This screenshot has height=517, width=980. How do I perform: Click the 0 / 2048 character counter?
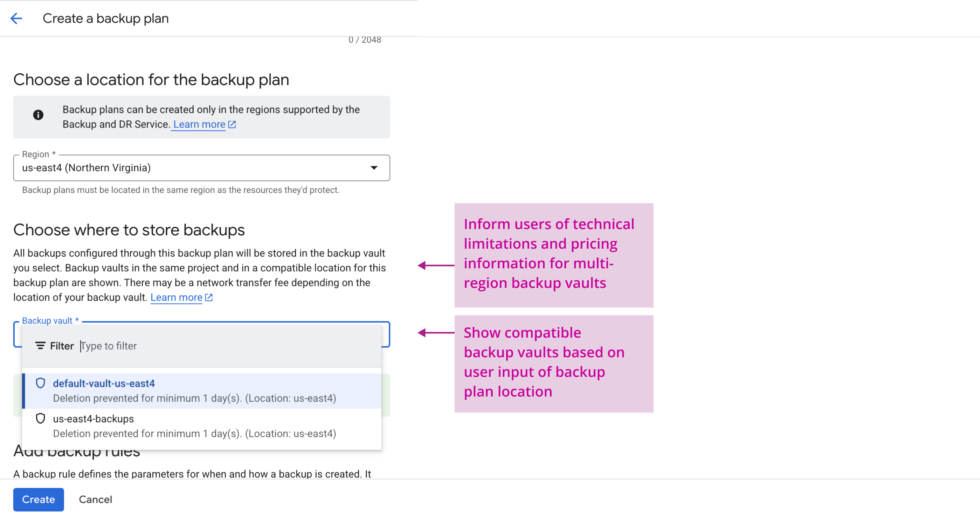pyautogui.click(x=365, y=40)
